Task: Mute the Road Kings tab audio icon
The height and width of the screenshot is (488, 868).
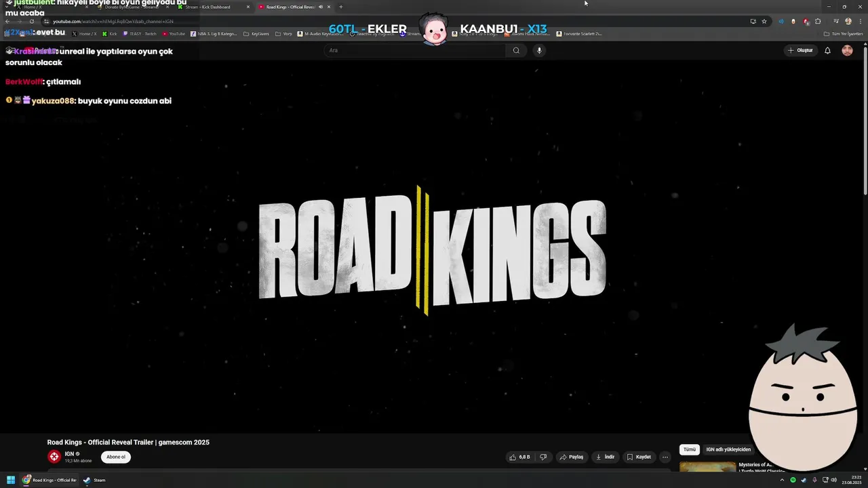Action: click(x=321, y=7)
